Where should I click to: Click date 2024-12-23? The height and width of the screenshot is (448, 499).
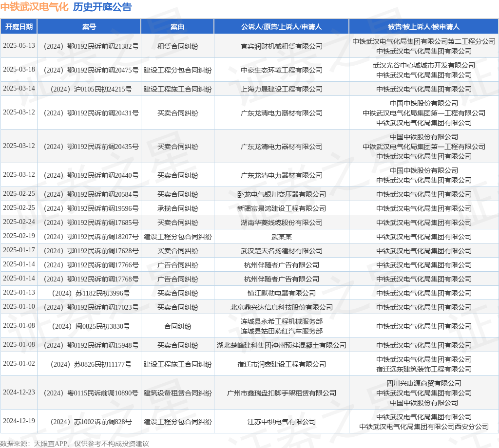pos(19,392)
